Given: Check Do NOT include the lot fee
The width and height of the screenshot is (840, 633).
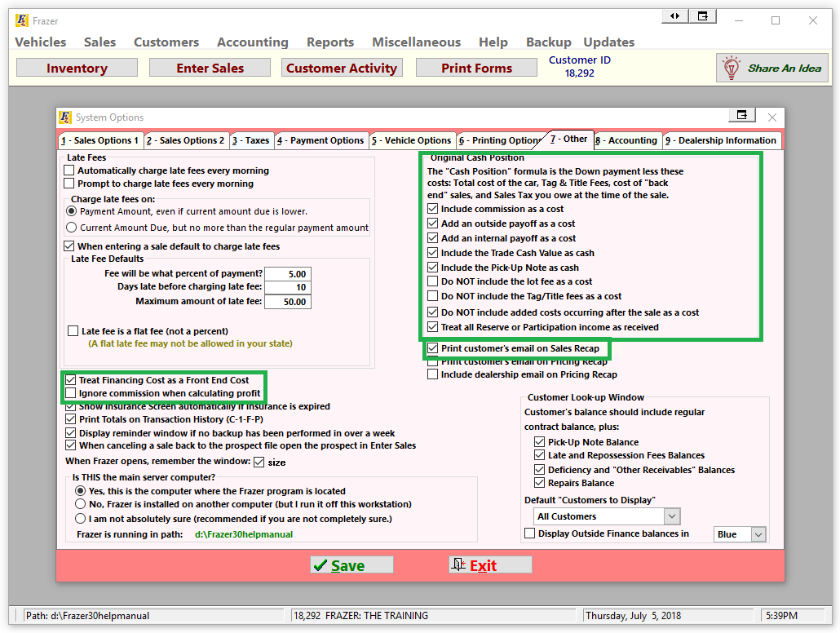Looking at the screenshot, I should (433, 281).
